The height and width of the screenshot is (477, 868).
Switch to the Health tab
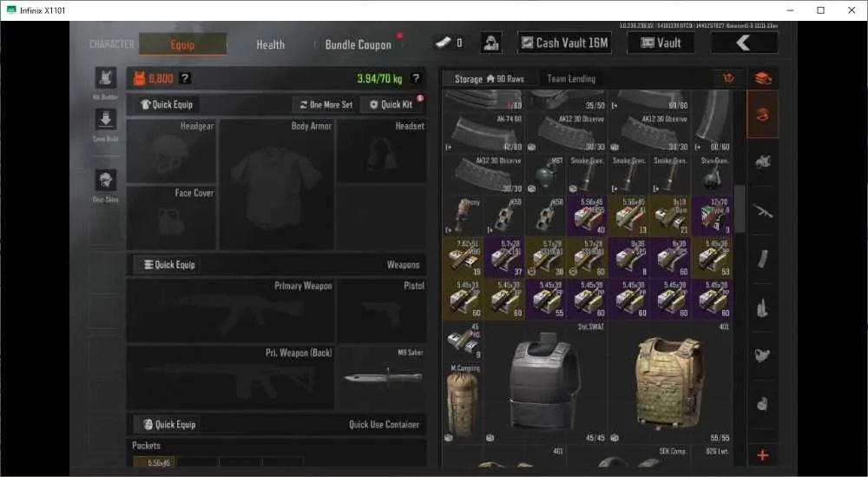(x=270, y=45)
